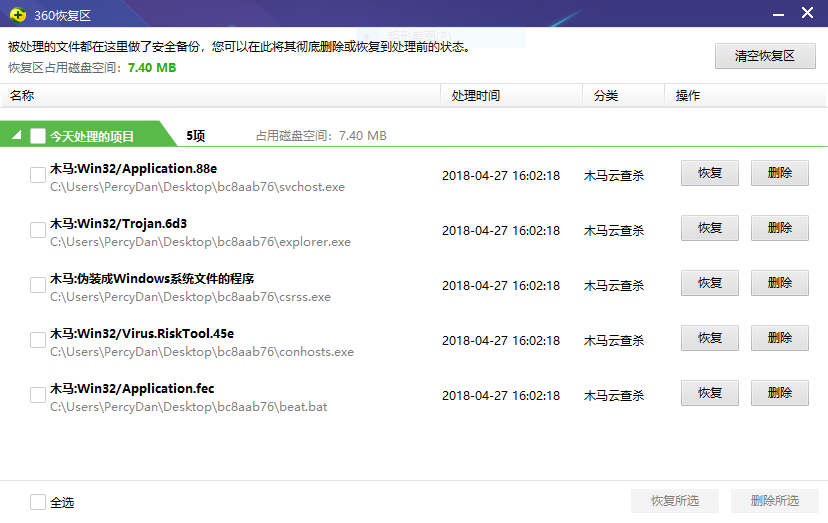Click path ending with explorer.exe

[x=201, y=242]
